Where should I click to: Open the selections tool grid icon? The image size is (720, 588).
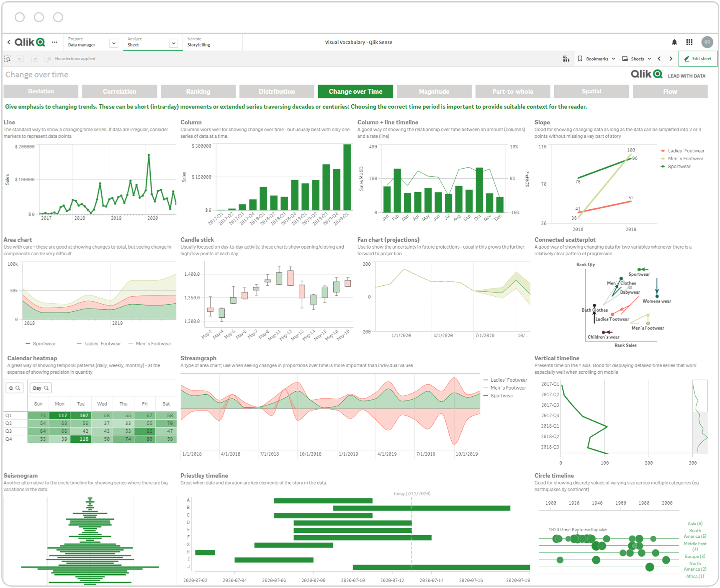(566, 59)
